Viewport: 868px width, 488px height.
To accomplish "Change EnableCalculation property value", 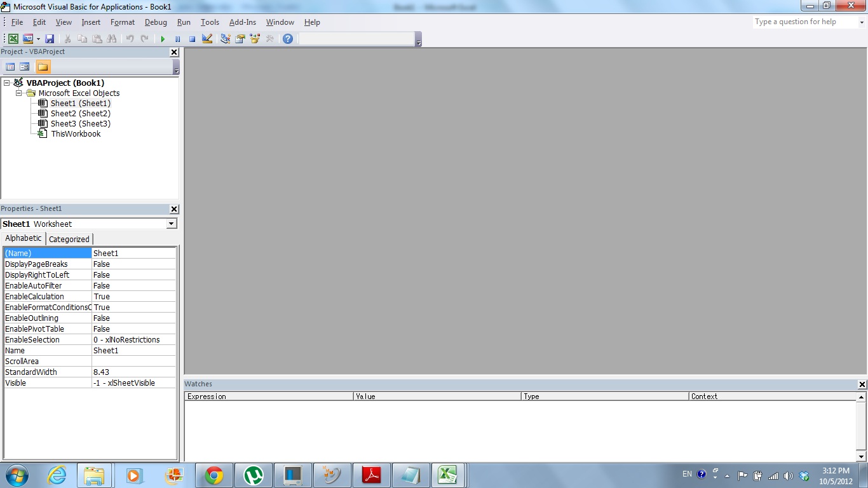I will 133,296.
